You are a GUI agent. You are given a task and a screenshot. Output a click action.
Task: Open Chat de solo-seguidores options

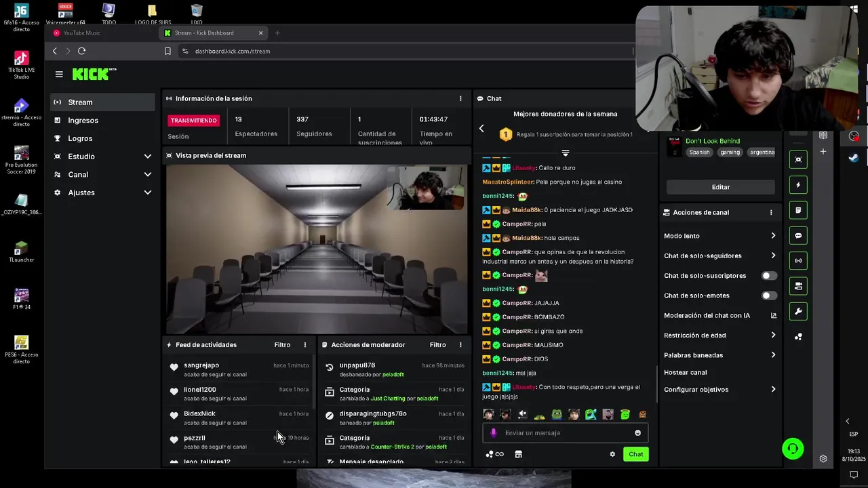point(719,256)
